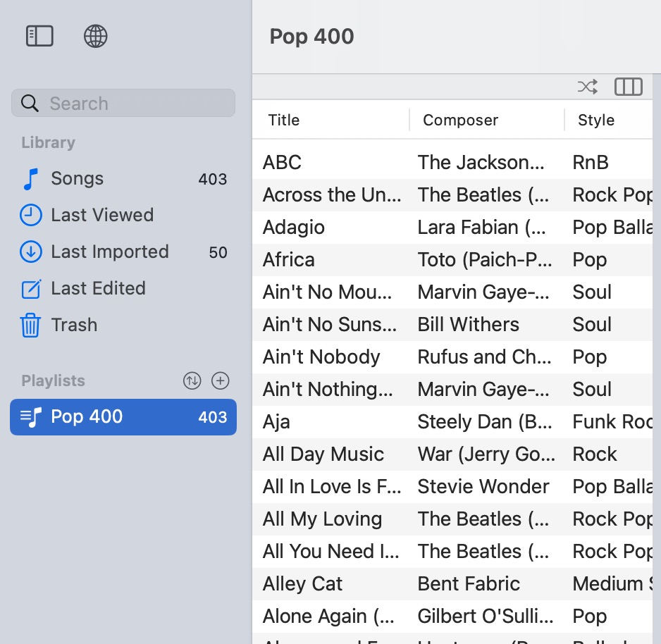Toggle the sidebar panel icon

pyautogui.click(x=39, y=36)
